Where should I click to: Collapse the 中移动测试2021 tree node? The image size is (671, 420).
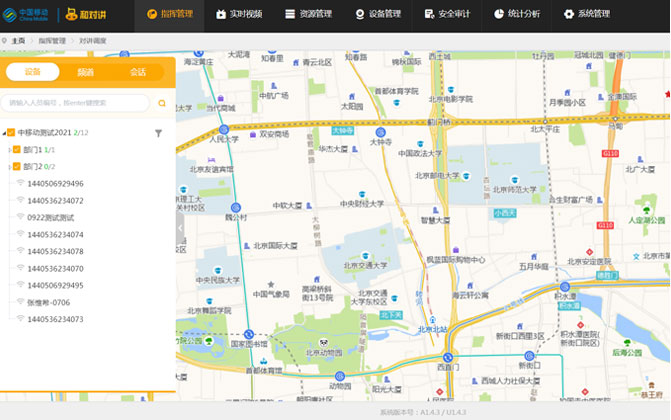pyautogui.click(x=4, y=133)
